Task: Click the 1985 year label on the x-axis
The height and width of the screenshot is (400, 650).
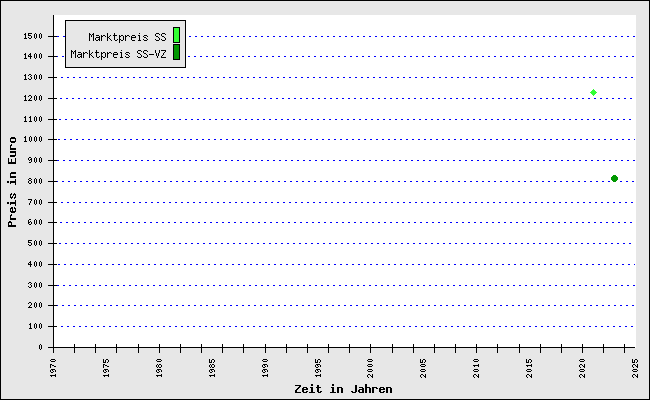Action: [212, 368]
